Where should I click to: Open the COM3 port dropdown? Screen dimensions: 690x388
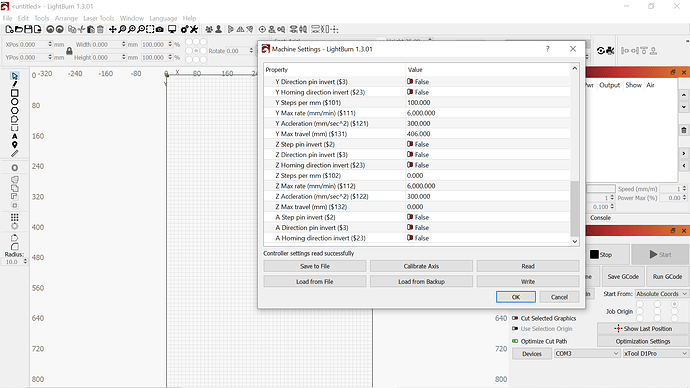(587, 353)
